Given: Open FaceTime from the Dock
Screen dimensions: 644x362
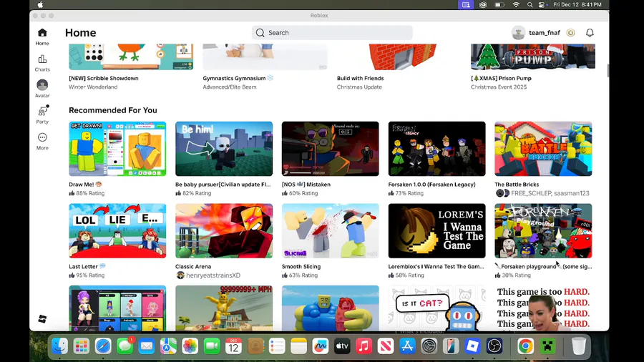Looking at the screenshot, I should click(x=212, y=346).
